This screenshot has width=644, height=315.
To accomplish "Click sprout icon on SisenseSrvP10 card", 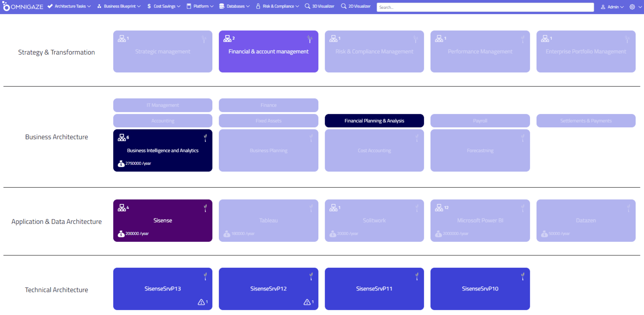I will 523,276.
